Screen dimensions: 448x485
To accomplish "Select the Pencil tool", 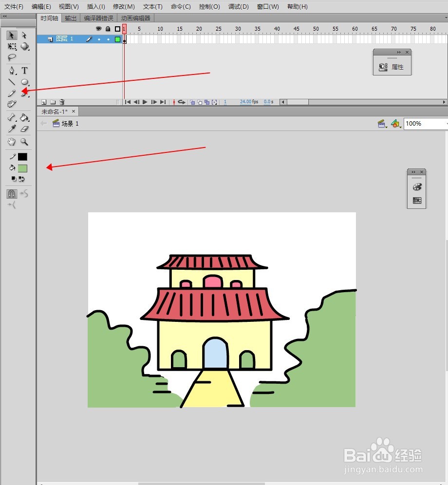I will click(12, 93).
